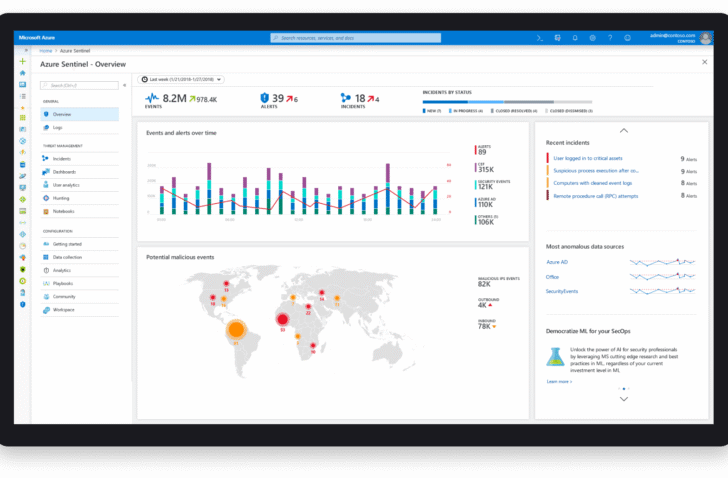Open the green grid All resources icon
This screenshot has height=478, width=728.
tap(22, 118)
